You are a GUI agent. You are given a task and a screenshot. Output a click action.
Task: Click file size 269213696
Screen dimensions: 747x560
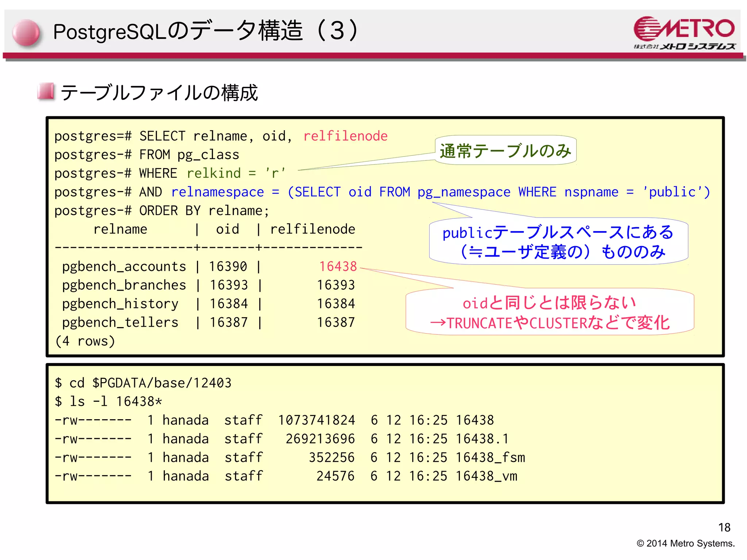pyautogui.click(x=320, y=439)
